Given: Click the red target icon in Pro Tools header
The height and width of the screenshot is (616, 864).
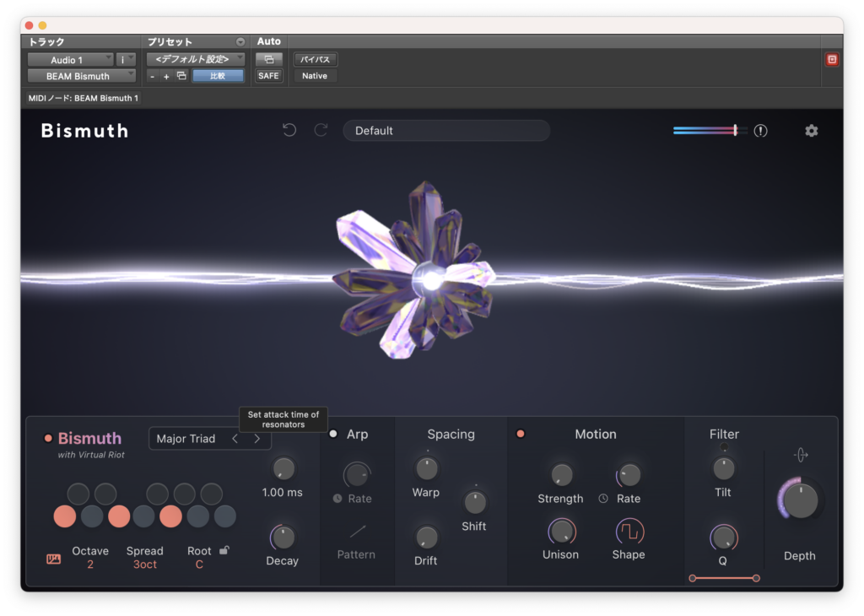Looking at the screenshot, I should click(x=831, y=60).
